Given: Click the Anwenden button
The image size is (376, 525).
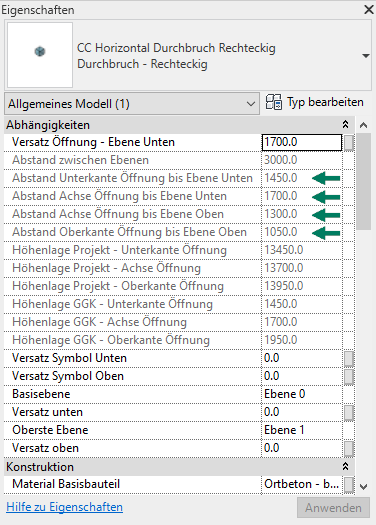Looking at the screenshot, I should tap(333, 508).
